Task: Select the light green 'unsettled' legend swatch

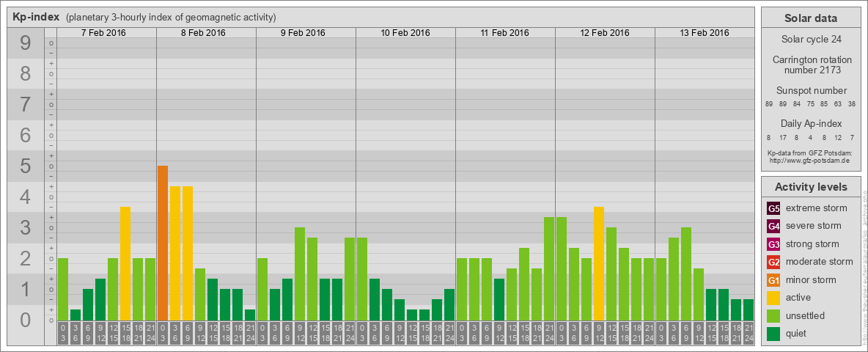Action: tap(773, 315)
